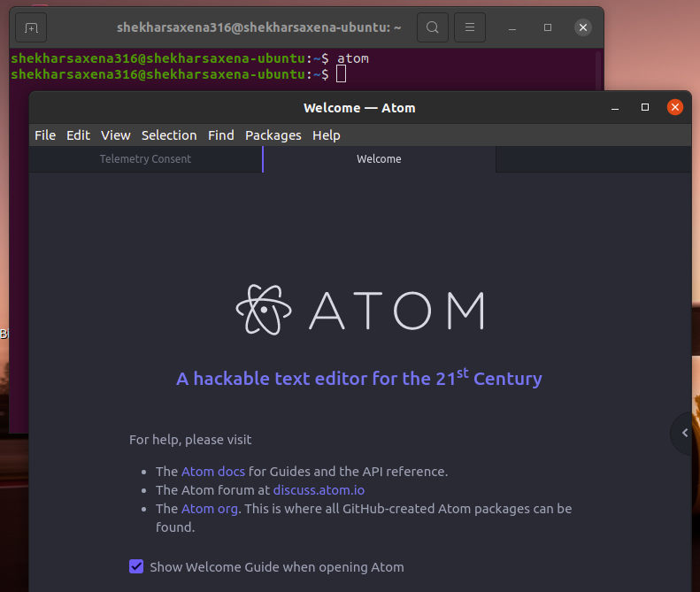The height and width of the screenshot is (592, 700).
Task: Open the Atom org link
Action: point(210,509)
